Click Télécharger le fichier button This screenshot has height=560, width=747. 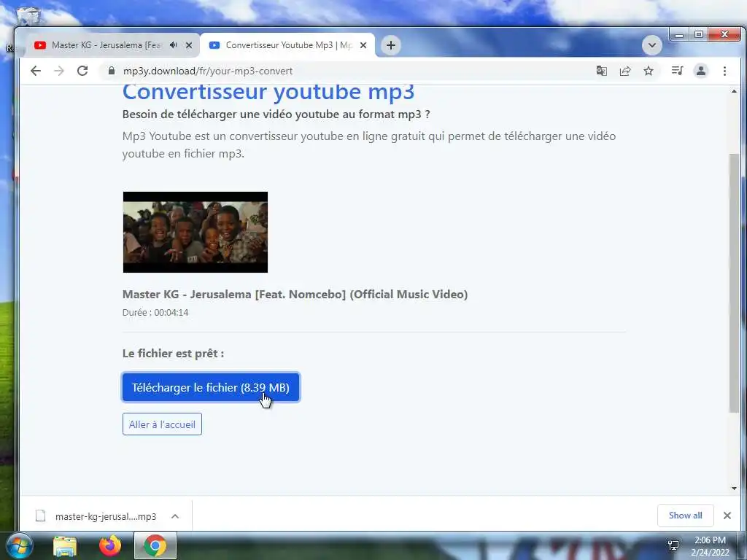tap(211, 388)
